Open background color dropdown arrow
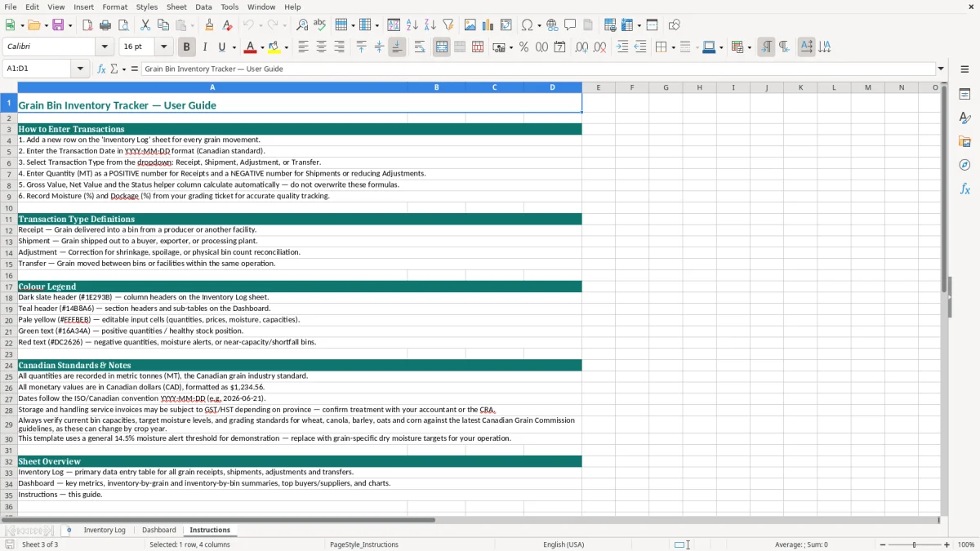This screenshot has width=980, height=551. pyautogui.click(x=286, y=47)
